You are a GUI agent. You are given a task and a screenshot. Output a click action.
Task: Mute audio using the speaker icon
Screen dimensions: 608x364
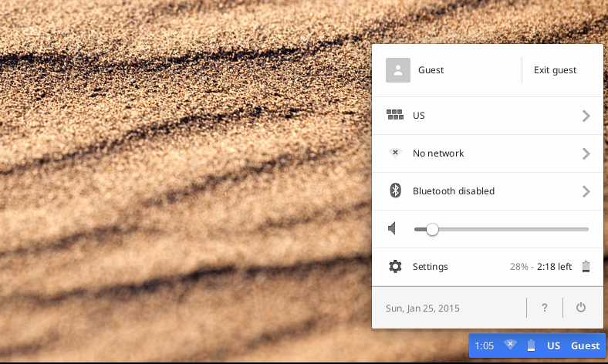[x=394, y=229]
